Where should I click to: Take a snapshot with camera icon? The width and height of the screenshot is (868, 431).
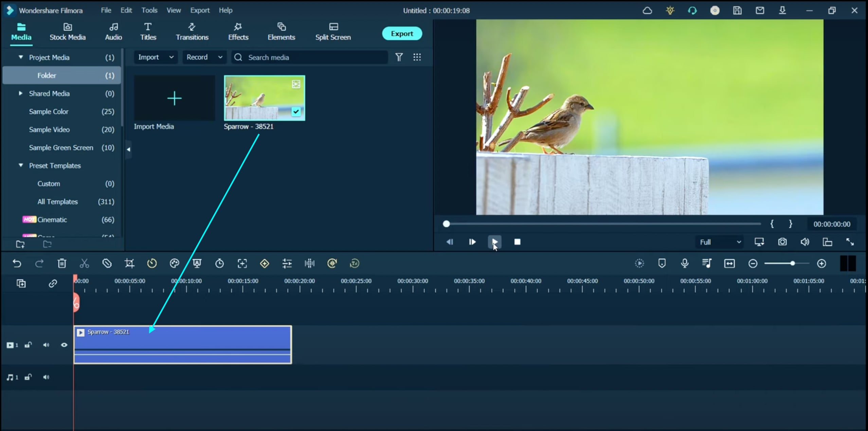point(782,242)
